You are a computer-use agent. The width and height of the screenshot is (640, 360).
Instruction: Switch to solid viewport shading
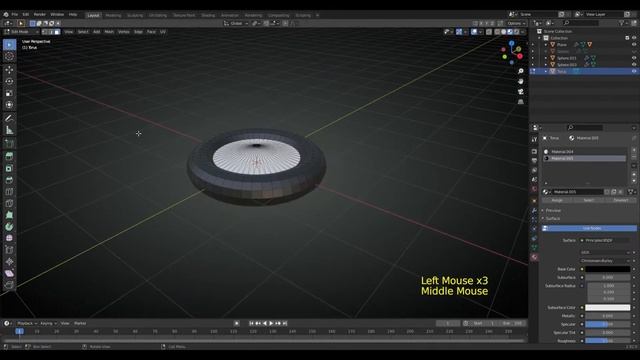point(504,32)
